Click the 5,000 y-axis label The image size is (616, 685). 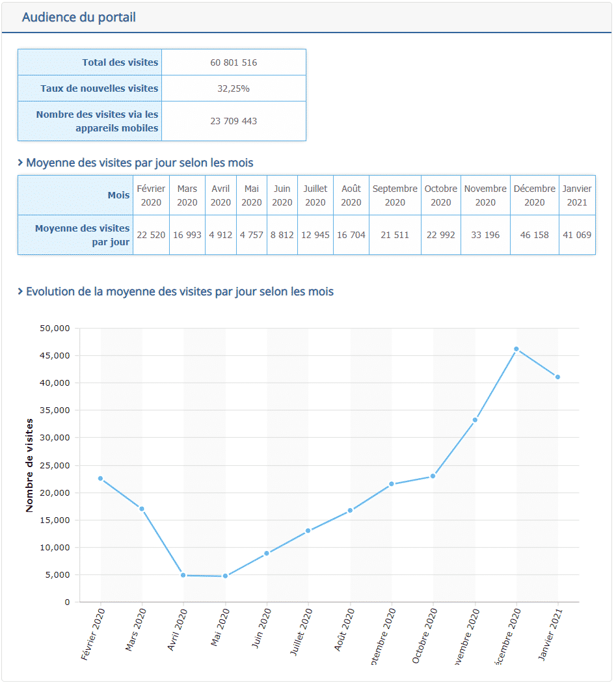(57, 575)
